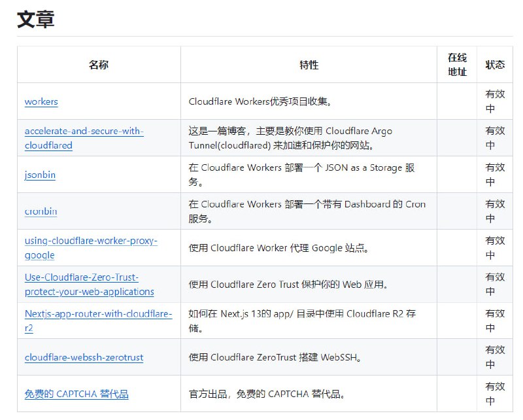Click the 有效中 status in the last row

coord(495,393)
